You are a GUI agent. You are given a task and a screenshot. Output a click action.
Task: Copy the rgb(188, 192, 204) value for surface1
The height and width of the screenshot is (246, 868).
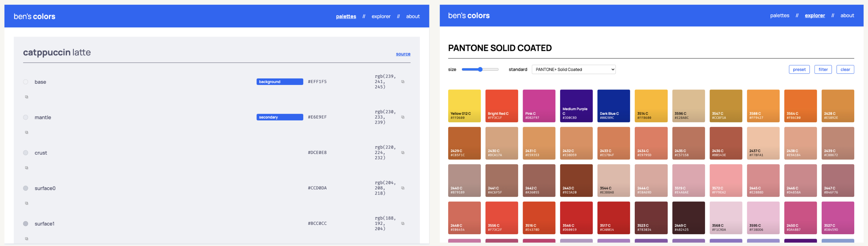click(403, 223)
